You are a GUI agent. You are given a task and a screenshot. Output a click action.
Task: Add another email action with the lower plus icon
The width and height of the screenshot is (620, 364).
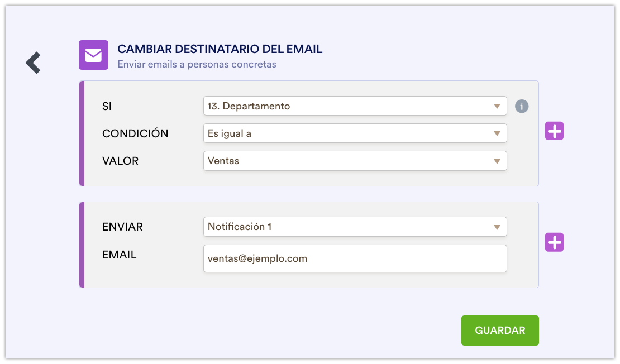coord(554,242)
